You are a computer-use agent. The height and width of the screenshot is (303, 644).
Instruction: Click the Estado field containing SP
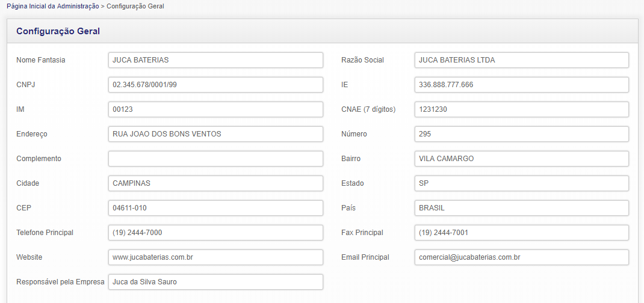pos(521,183)
